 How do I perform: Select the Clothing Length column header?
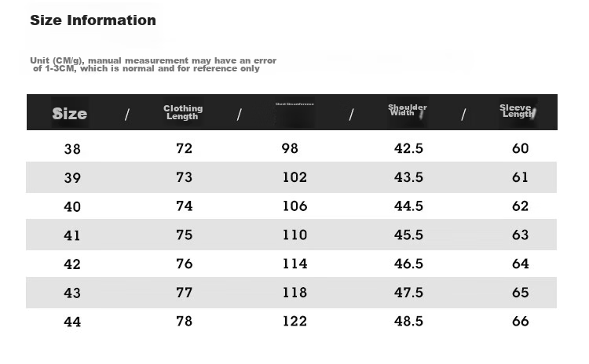[183, 112]
